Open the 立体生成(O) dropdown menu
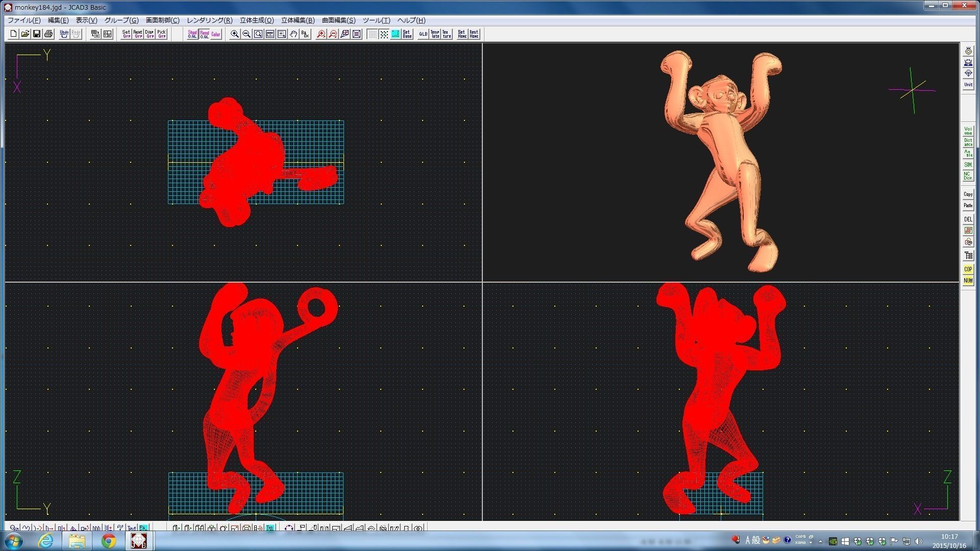980x551 pixels. (x=257, y=20)
